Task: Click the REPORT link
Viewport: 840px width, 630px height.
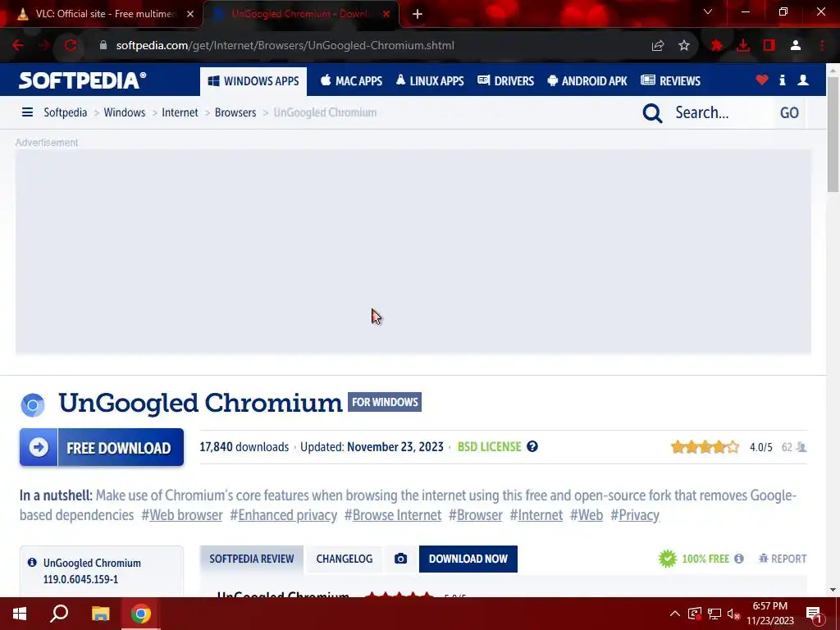Action: pyautogui.click(x=783, y=559)
